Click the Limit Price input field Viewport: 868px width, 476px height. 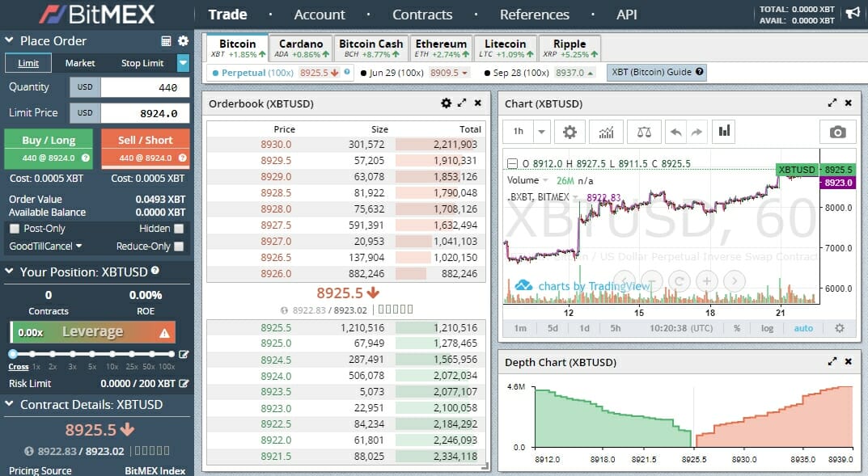pyautogui.click(x=145, y=113)
